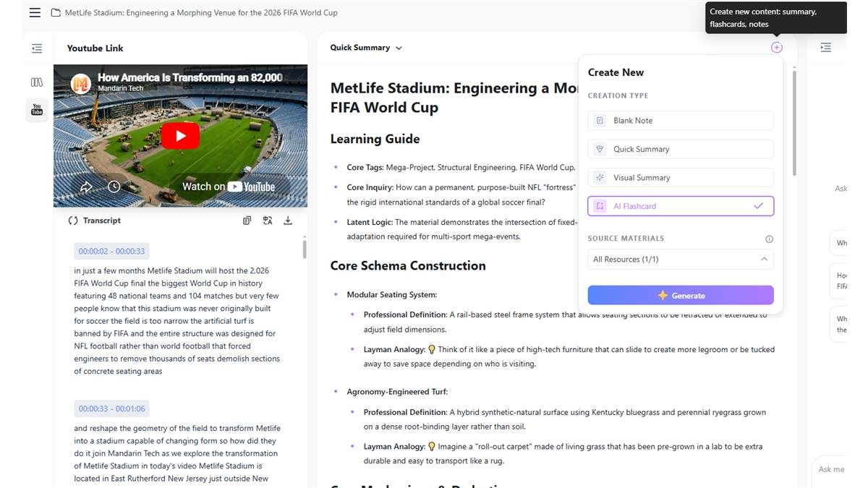Click the summary panel scrollbar

point(794,121)
